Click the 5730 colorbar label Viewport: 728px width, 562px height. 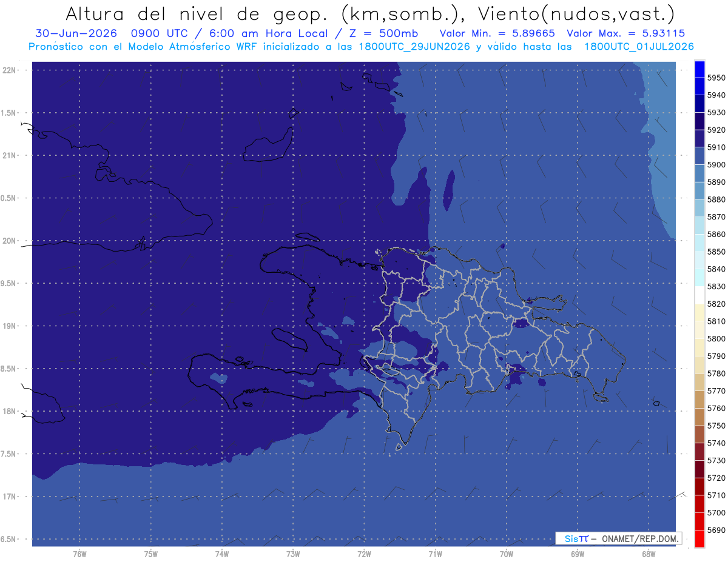coord(716,460)
